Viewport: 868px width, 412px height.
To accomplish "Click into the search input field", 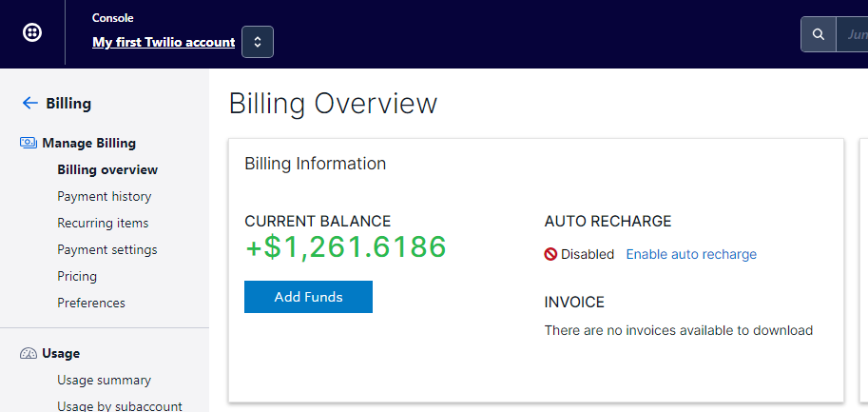I will (852, 34).
